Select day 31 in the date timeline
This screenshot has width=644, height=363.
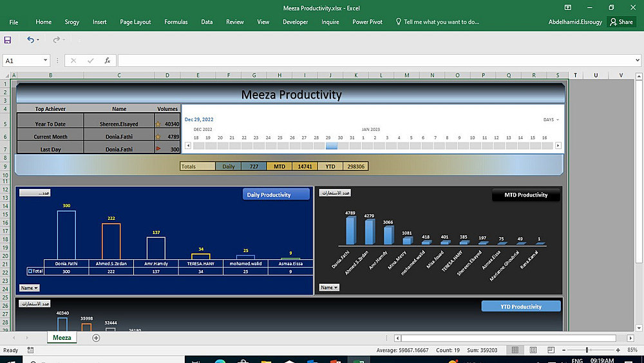355,146
